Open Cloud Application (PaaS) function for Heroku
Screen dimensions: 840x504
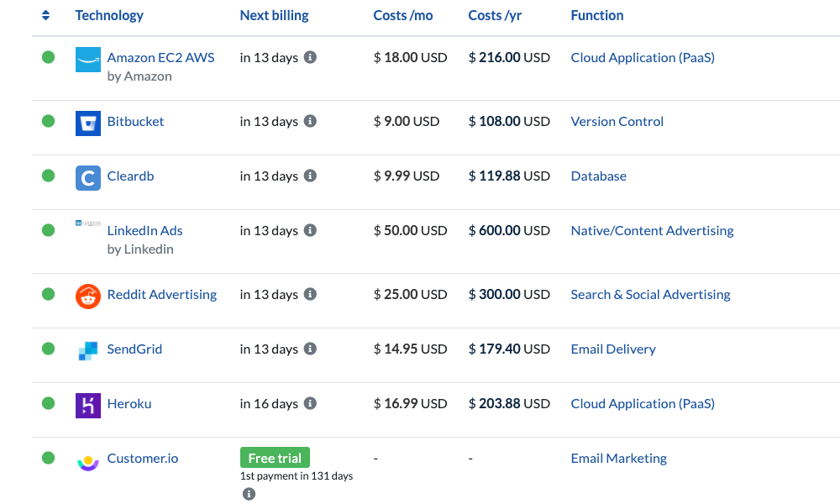pyautogui.click(x=643, y=404)
